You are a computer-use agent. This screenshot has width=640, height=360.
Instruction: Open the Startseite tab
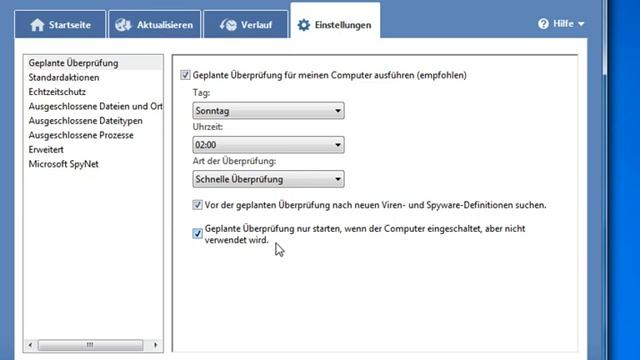coord(60,24)
